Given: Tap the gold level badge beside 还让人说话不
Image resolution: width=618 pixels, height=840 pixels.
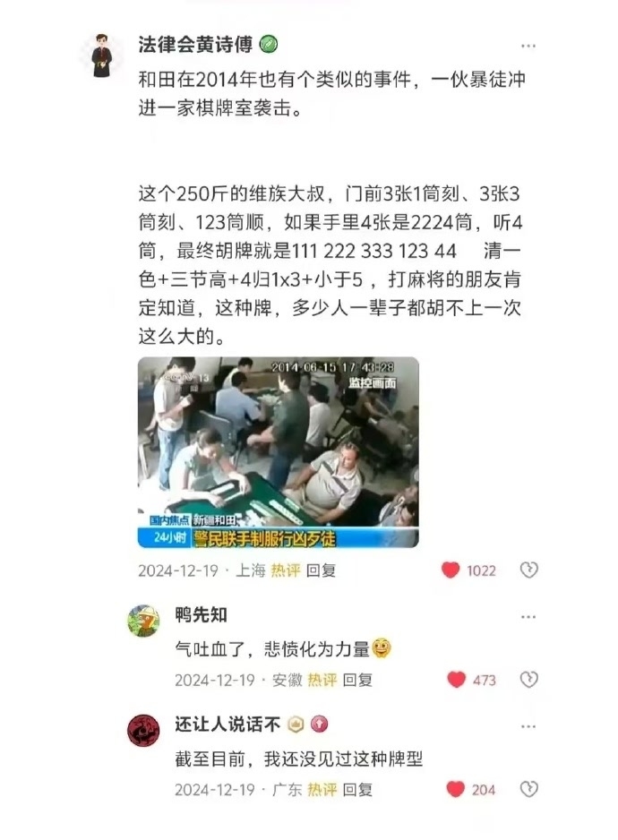Looking at the screenshot, I should 296,724.
